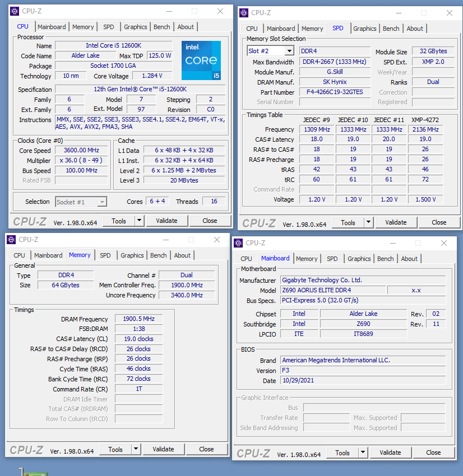Image resolution: width=463 pixels, height=476 pixels.
Task: Click the BIOS Version F3 field
Action: pos(363,370)
